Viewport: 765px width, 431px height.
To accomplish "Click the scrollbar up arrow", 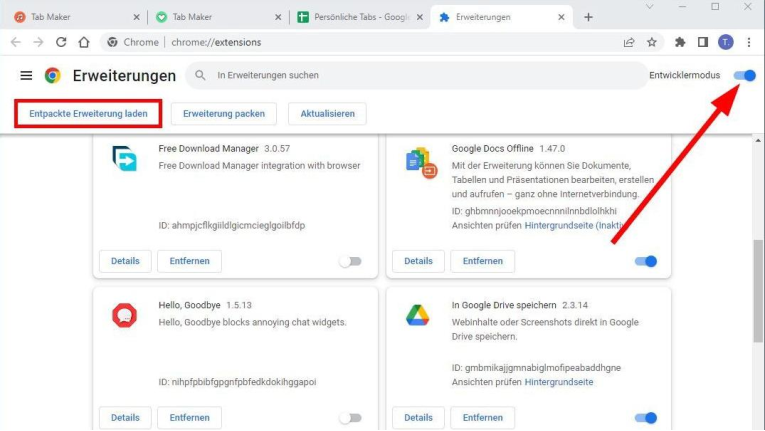I will [758, 141].
